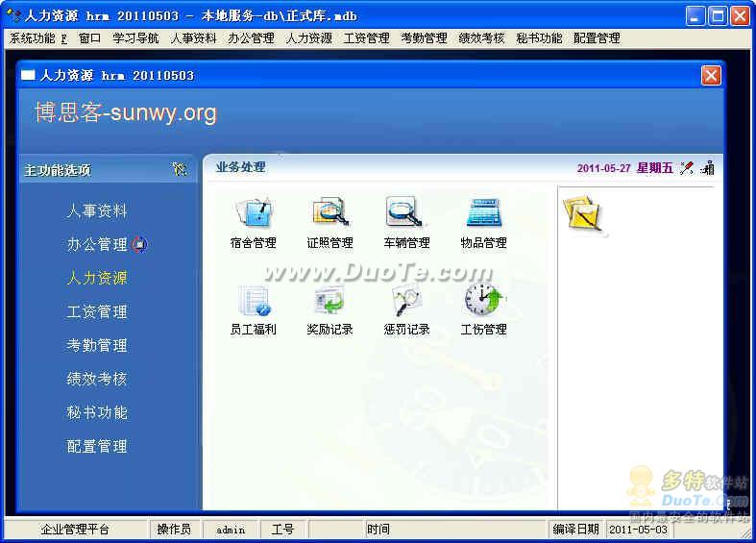Click the pencil tool icon beside 星期五
The height and width of the screenshot is (543, 756).
click(687, 168)
